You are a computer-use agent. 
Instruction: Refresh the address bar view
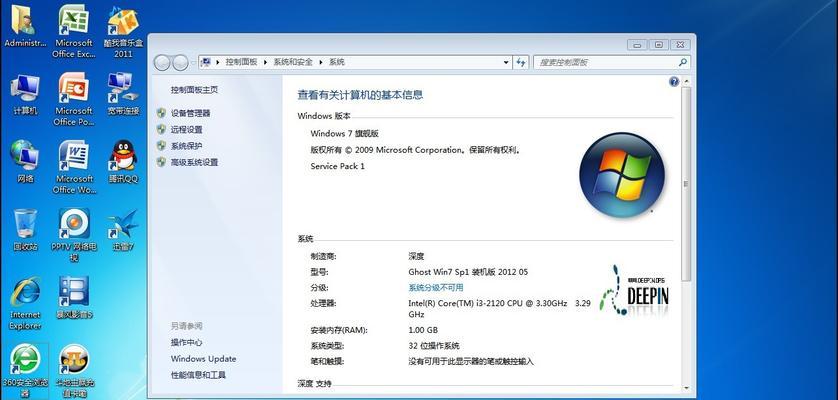coord(521,62)
